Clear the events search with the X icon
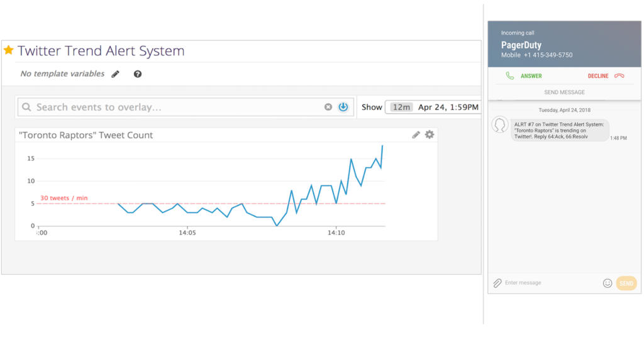This screenshot has height=338, width=644. [x=328, y=107]
